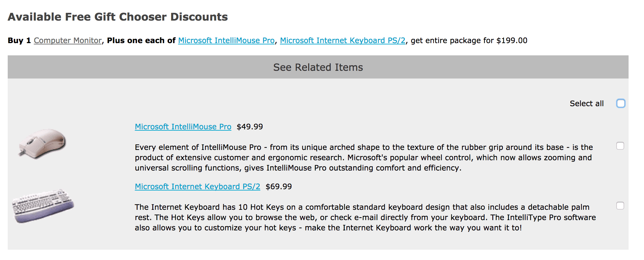Click the See Related Items header bar

[318, 67]
